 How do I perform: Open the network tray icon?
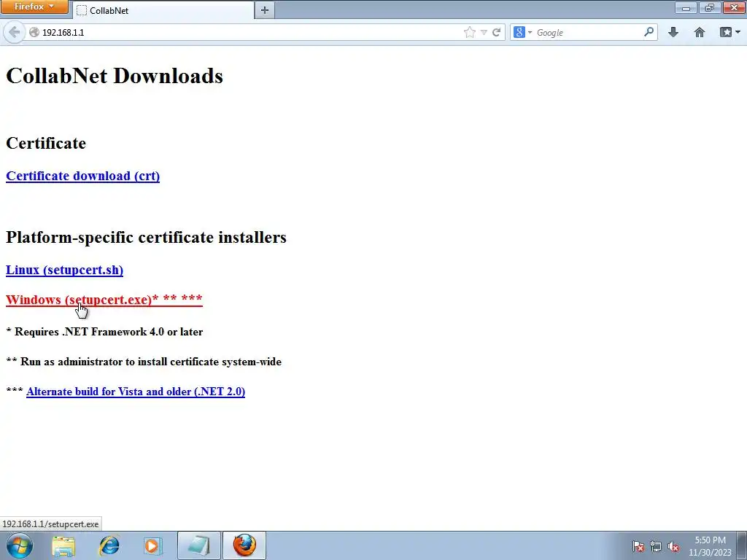click(x=656, y=546)
